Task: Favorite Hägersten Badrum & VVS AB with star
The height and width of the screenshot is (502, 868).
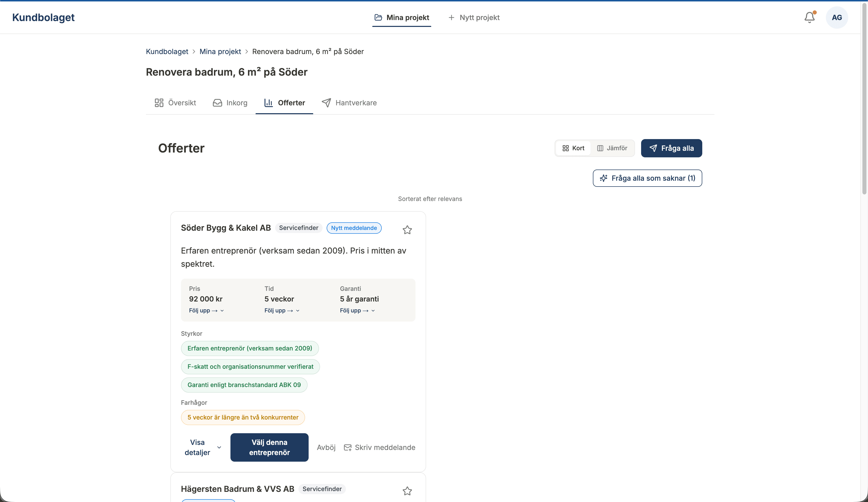Action: [407, 491]
